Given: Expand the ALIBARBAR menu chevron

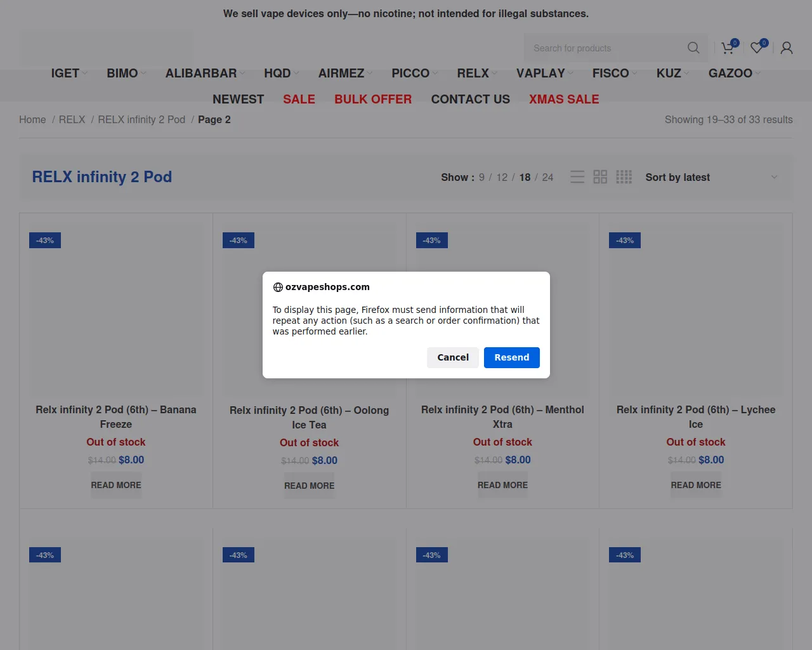Looking at the screenshot, I should coord(242,74).
